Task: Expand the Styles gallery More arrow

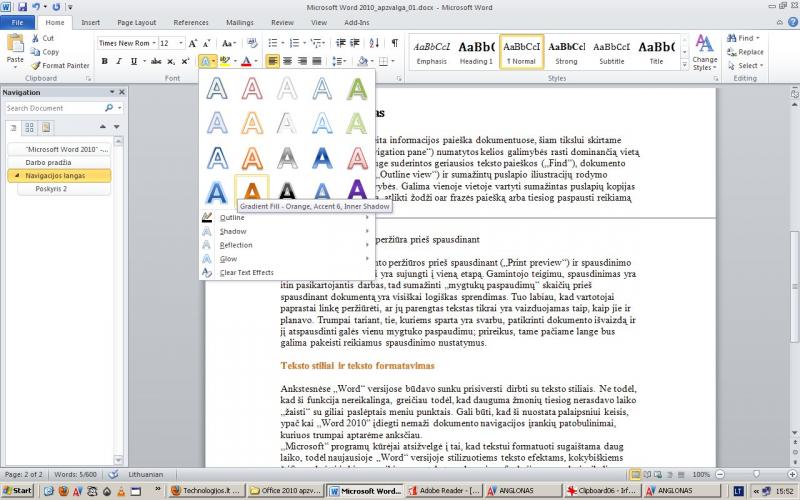Action: coord(685,65)
